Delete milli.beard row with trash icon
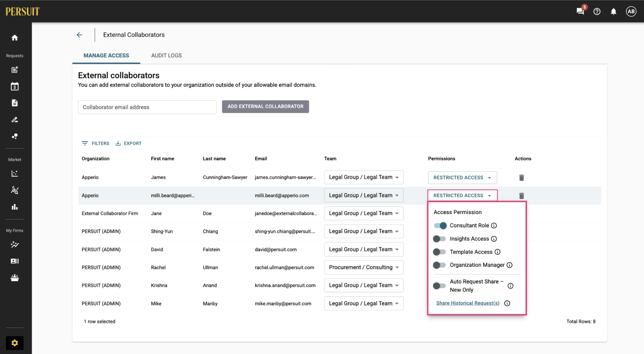The height and width of the screenshot is (354, 644). [x=521, y=196]
